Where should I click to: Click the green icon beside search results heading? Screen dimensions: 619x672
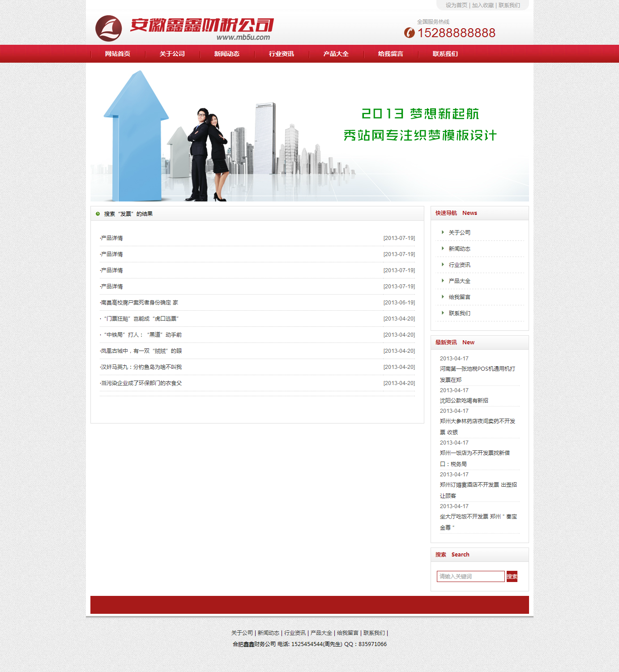98,214
